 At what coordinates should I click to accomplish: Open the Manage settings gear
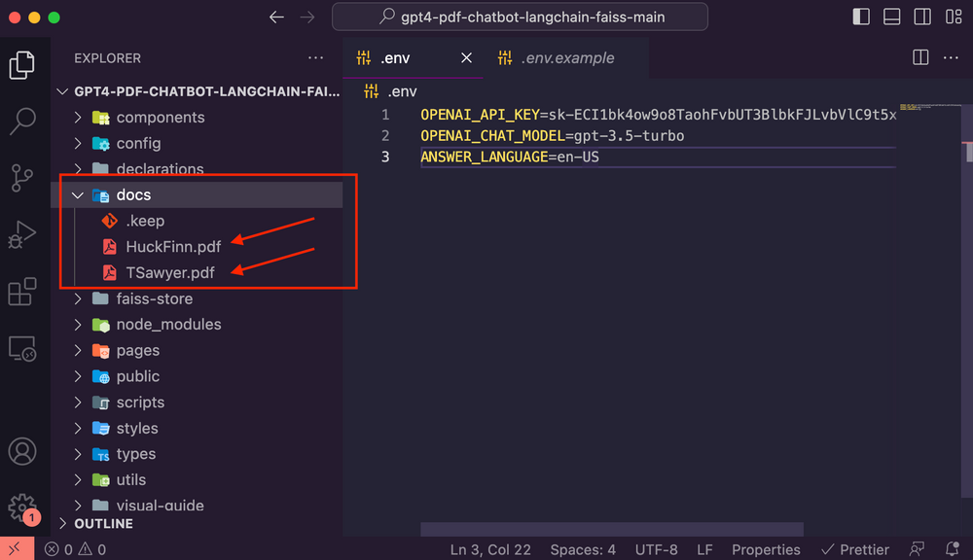[x=23, y=507]
